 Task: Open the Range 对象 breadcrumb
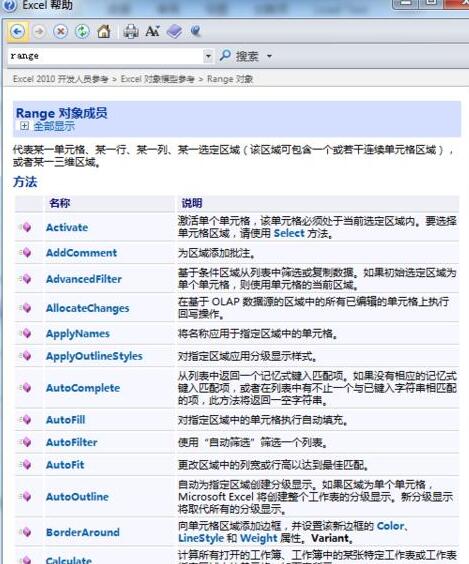tap(230, 79)
